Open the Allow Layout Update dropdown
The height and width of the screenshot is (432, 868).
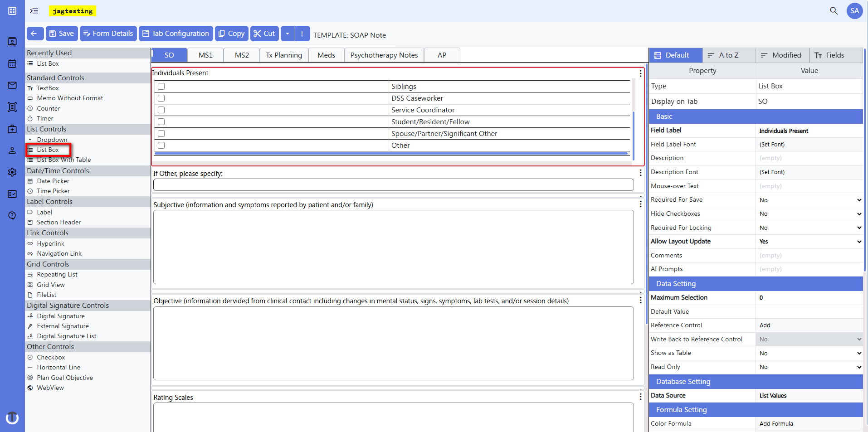pos(809,242)
